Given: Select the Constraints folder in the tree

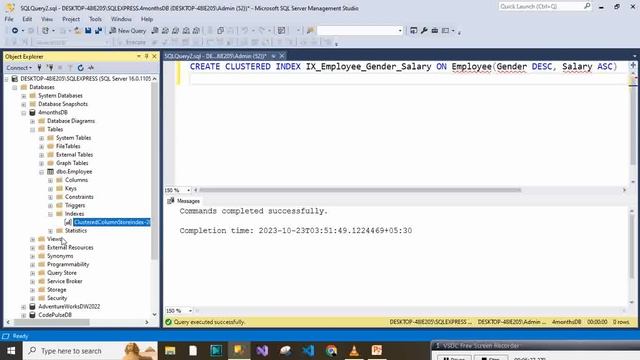Looking at the screenshot, I should point(79,197).
